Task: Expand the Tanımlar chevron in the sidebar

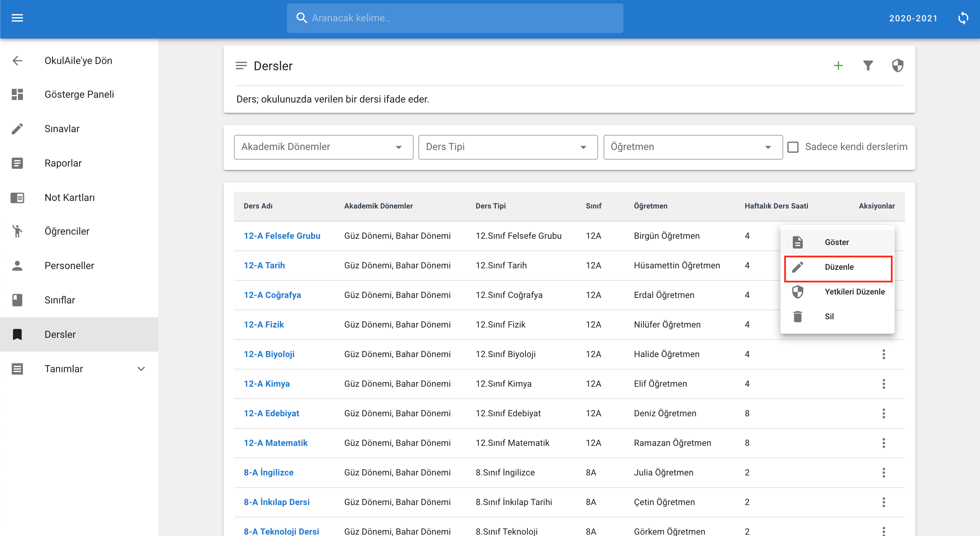Action: pyautogui.click(x=141, y=368)
